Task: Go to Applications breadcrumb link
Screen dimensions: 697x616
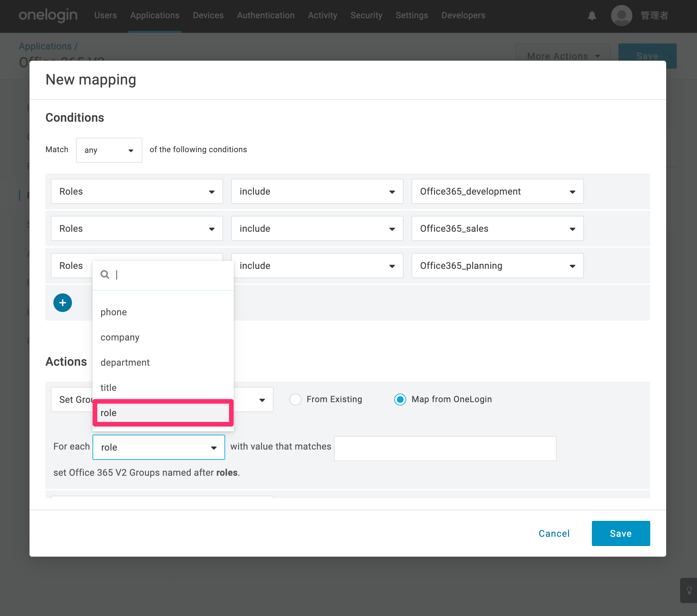Action: (x=45, y=46)
